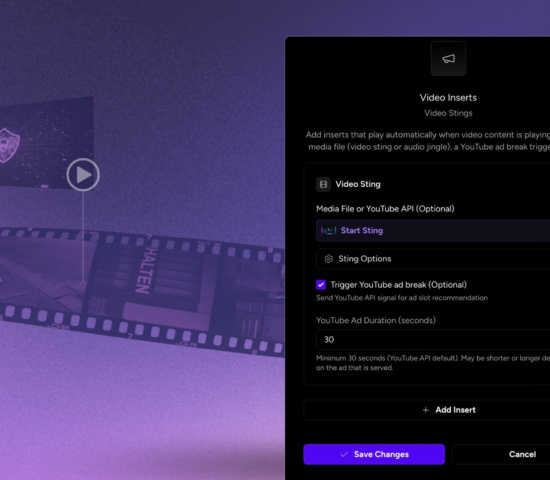Click the Cancel button
This screenshot has width=550, height=480.
coord(501,454)
